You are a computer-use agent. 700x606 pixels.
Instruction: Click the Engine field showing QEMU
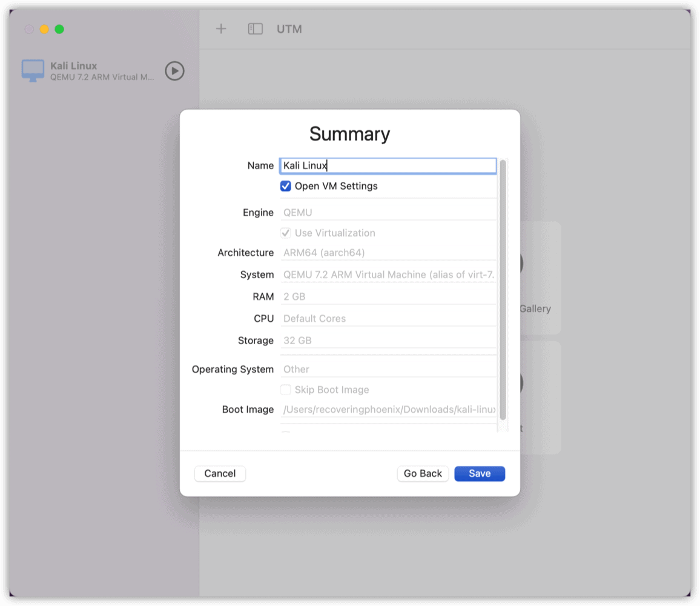pos(388,213)
